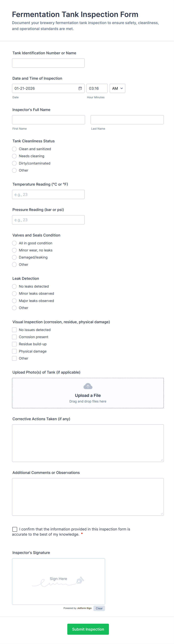Choose 'Needs cleaning' option
Image resolution: width=174 pixels, height=644 pixels.
click(14, 156)
